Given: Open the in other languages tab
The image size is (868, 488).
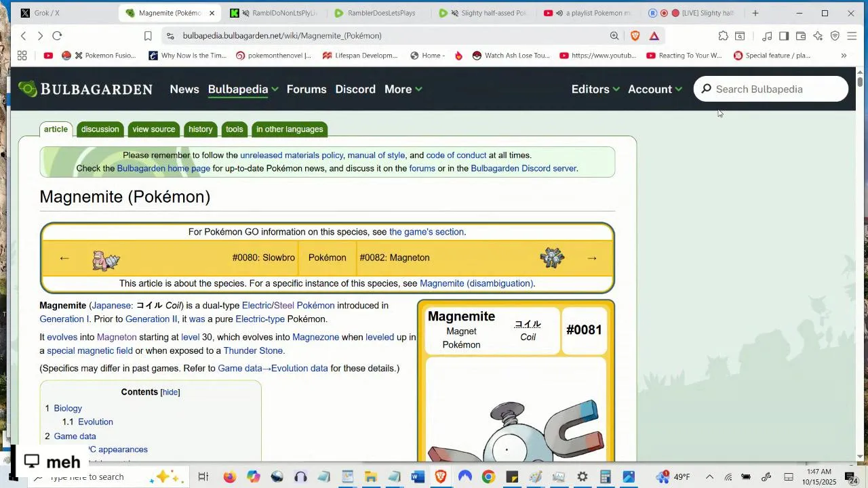Looking at the screenshot, I should (x=290, y=129).
